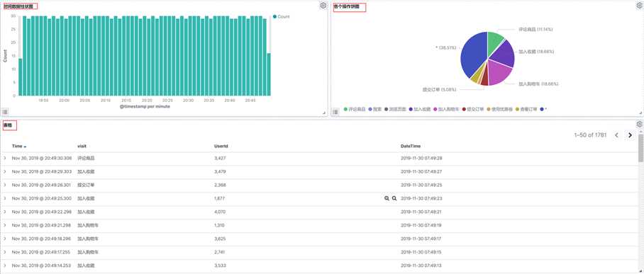644x274 pixels.
Task: Expand the row timed 20:49:18.296
Action: tap(5, 239)
